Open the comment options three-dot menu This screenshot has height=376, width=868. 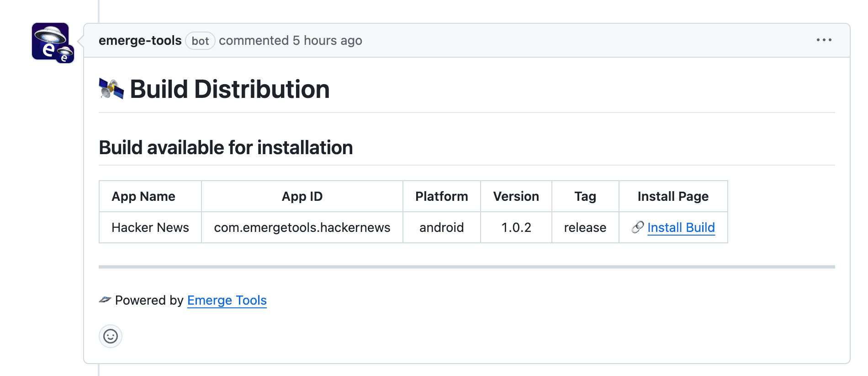[x=824, y=40]
